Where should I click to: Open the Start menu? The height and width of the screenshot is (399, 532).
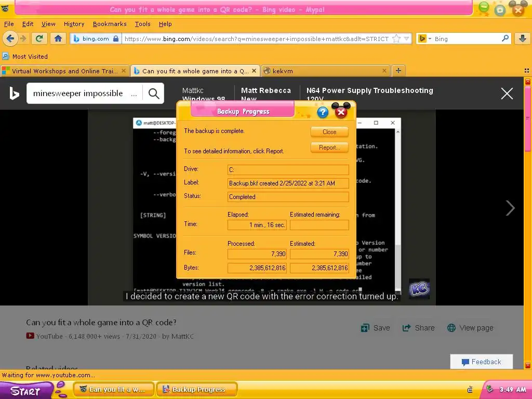26,391
